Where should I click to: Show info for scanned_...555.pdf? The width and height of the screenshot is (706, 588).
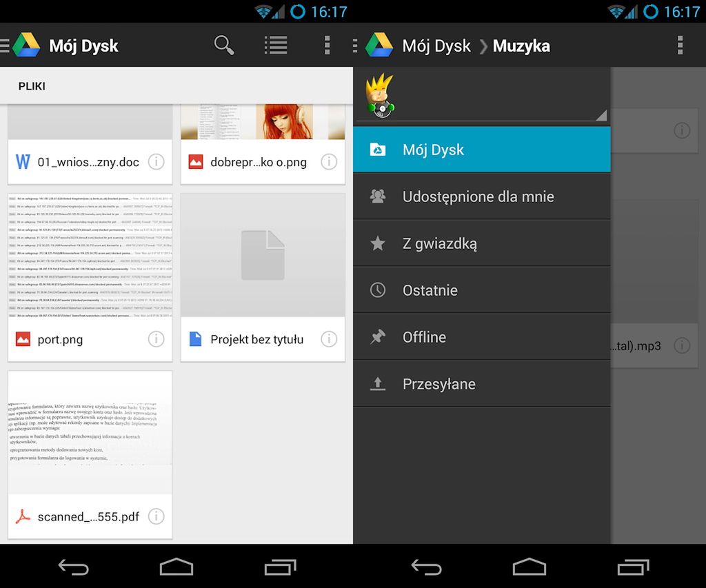157,516
